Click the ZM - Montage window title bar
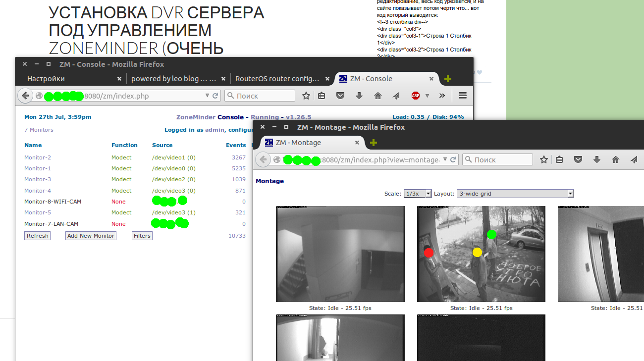The height and width of the screenshot is (361, 644). [448, 127]
